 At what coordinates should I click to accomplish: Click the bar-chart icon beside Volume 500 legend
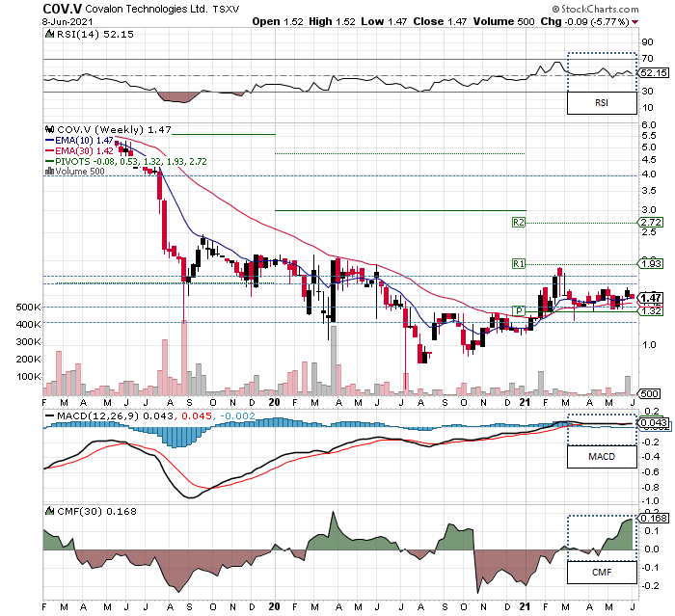point(49,171)
